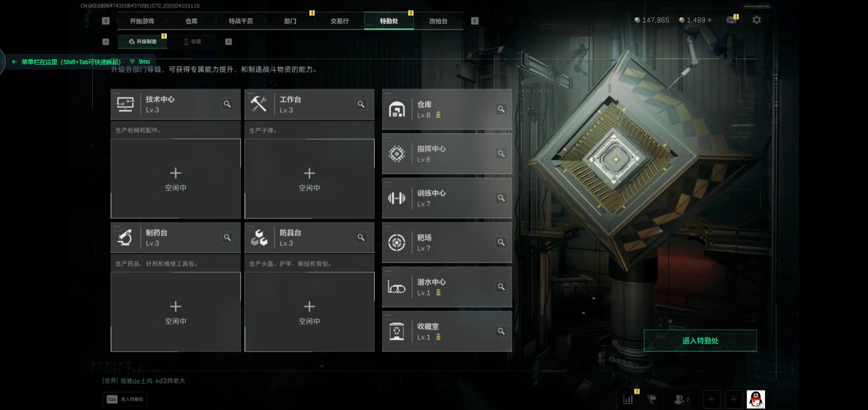Image resolution: width=868 pixels, height=410 pixels.
Task: Open details magnifier for 仓库
Action: (501, 109)
